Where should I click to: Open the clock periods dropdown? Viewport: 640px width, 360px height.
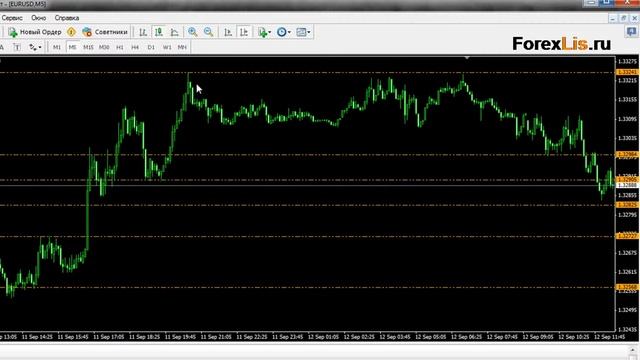pyautogui.click(x=284, y=32)
